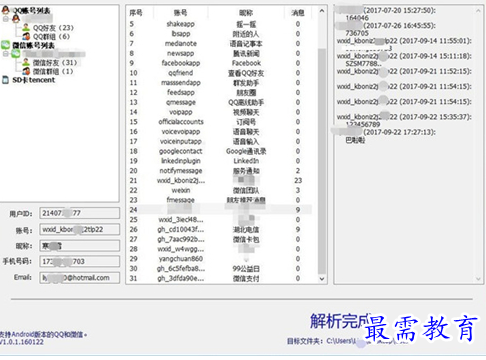
Task: Select the facebookapp row
Action: coord(220,63)
